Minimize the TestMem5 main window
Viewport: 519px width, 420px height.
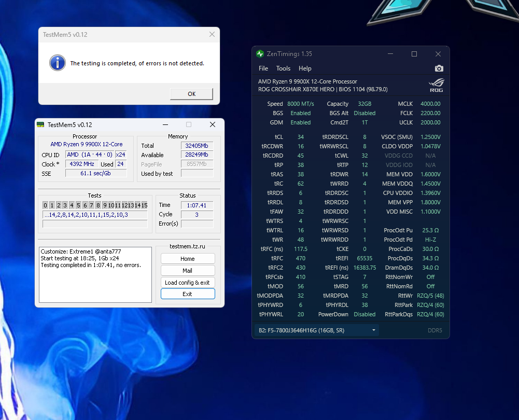165,124
